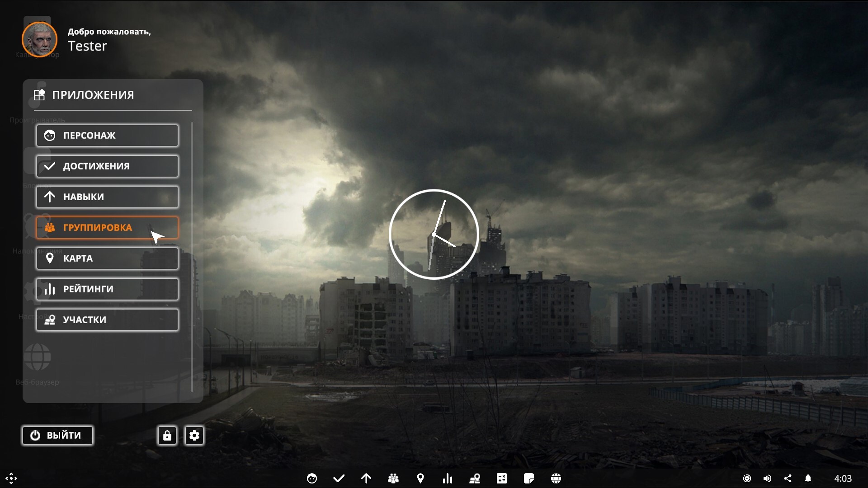Click the move-arrows icon at bottom left
The image size is (868, 488).
click(11, 479)
